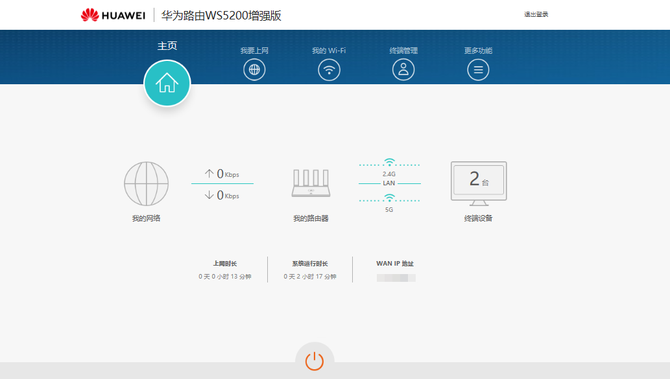The height and width of the screenshot is (379, 670).
Task: Click the upload speed arrow
Action: click(209, 173)
